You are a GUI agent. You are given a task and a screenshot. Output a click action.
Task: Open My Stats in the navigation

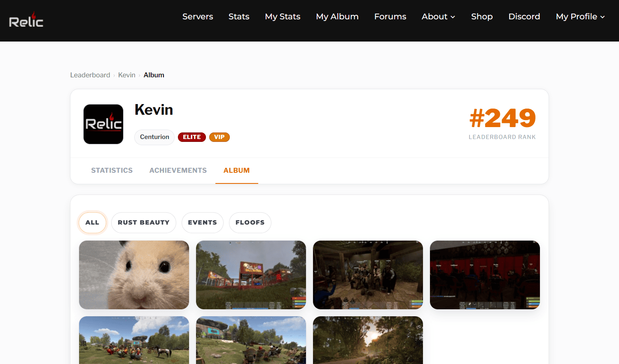pyautogui.click(x=283, y=16)
